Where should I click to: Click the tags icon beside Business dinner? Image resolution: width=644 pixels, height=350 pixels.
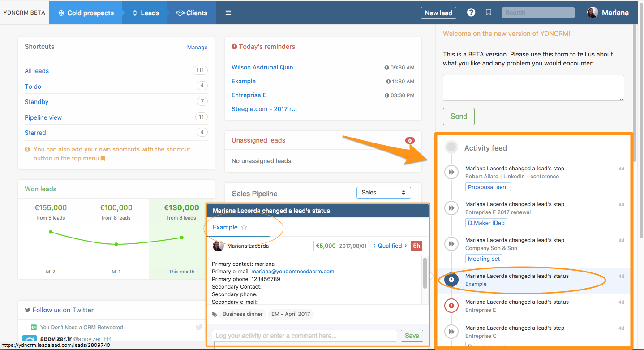point(215,314)
